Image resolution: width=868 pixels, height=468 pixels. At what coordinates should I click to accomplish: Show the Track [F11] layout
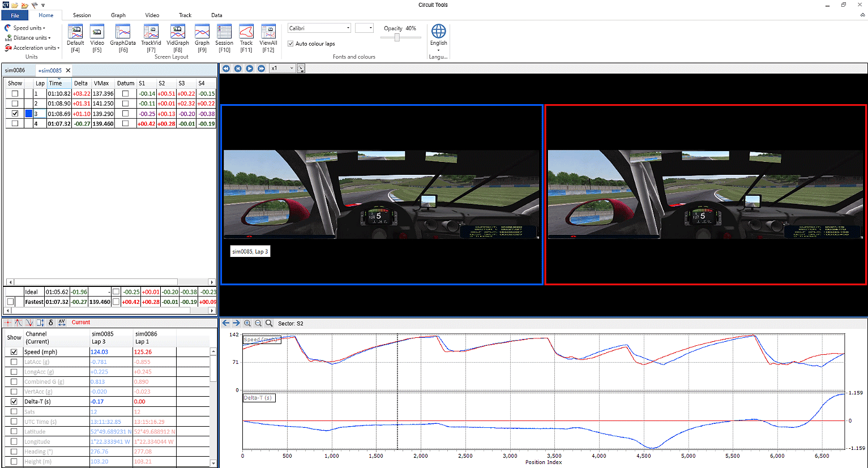point(246,38)
